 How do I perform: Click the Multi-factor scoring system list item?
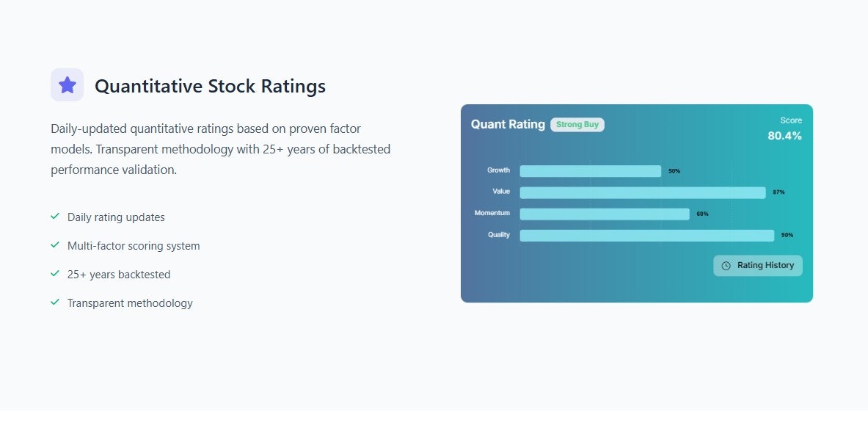tap(134, 246)
